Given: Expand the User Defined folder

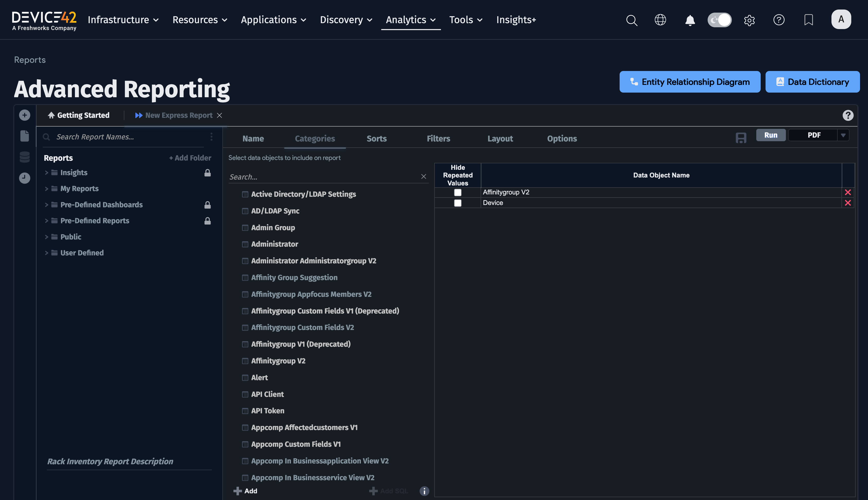Looking at the screenshot, I should pos(46,253).
